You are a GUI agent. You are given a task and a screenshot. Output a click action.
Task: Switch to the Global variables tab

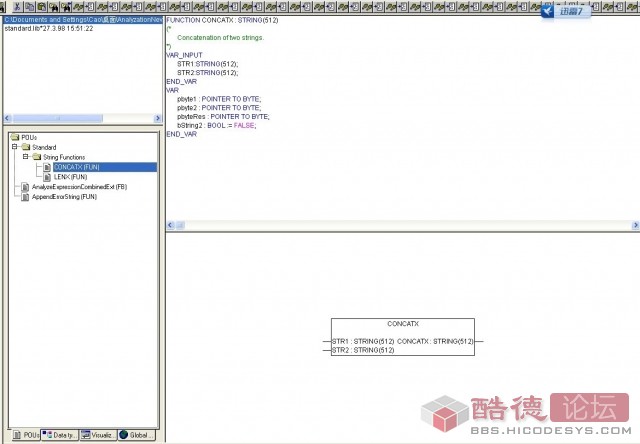click(x=137, y=435)
